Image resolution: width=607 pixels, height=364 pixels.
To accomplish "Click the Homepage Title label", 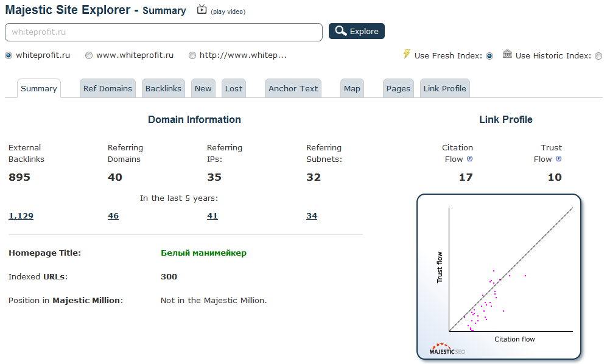I will pyautogui.click(x=45, y=253).
